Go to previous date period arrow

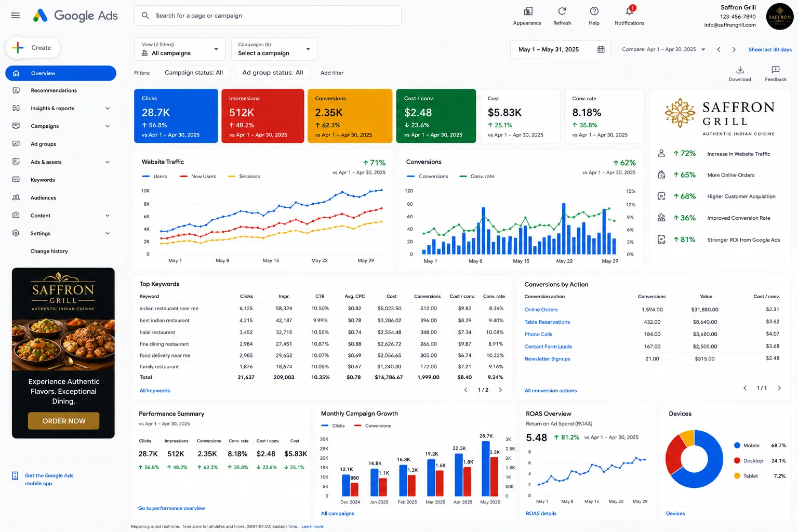pos(719,49)
